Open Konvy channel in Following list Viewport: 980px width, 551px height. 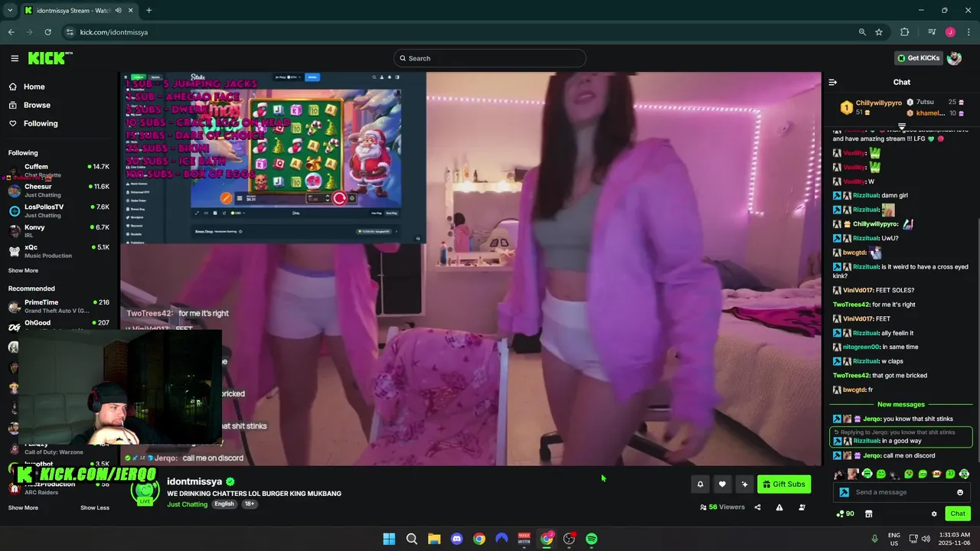58,231
